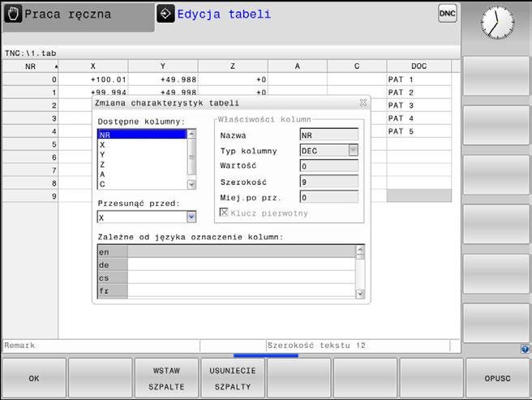Screen dimensions: 532x400
Task: Select the fr language row
Action: [x=226, y=291]
